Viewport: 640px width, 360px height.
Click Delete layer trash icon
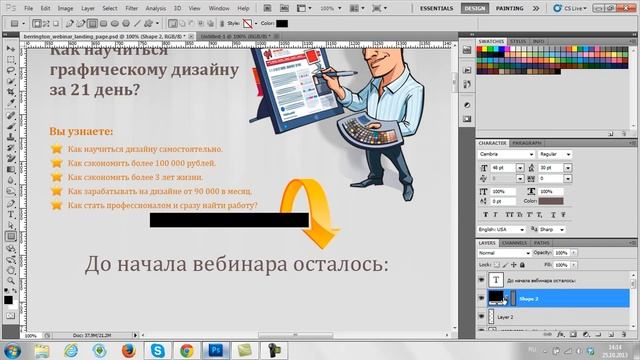(x=624, y=334)
